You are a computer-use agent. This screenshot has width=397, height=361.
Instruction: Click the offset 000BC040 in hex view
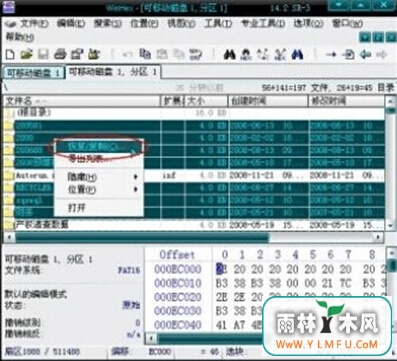click(x=178, y=325)
